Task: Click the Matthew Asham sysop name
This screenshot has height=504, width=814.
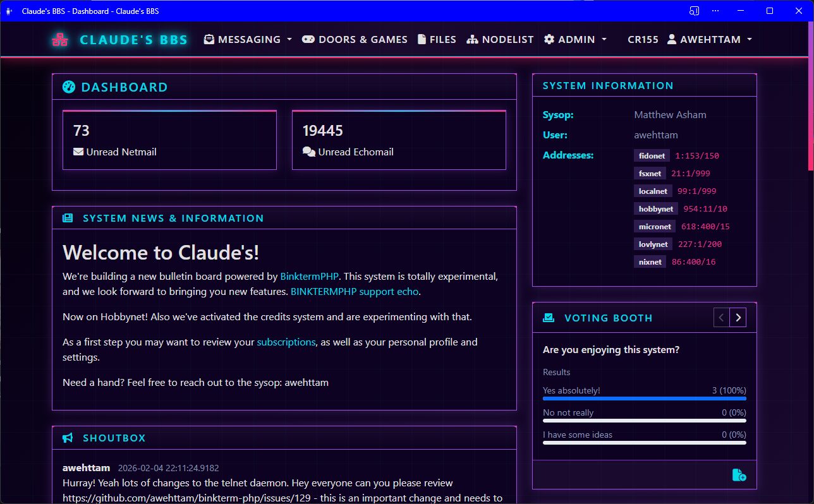Action: click(670, 114)
